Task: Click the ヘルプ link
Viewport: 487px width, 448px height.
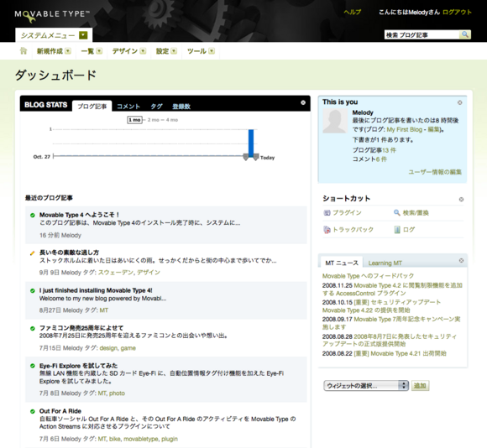Action: [x=352, y=12]
